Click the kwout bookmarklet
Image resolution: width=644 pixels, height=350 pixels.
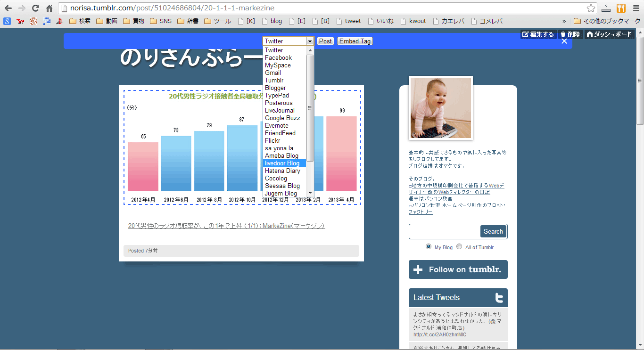[x=413, y=21]
